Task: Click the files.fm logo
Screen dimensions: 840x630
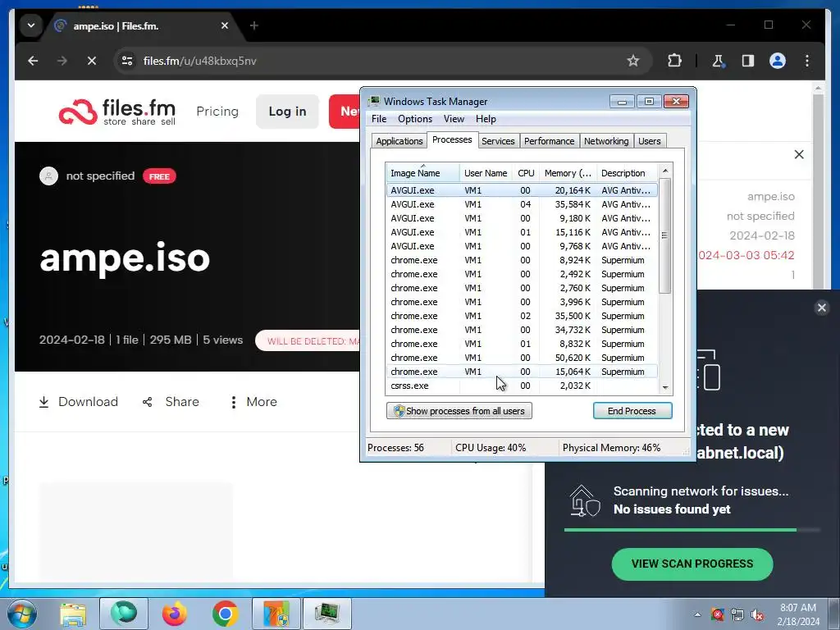Action: tap(117, 112)
